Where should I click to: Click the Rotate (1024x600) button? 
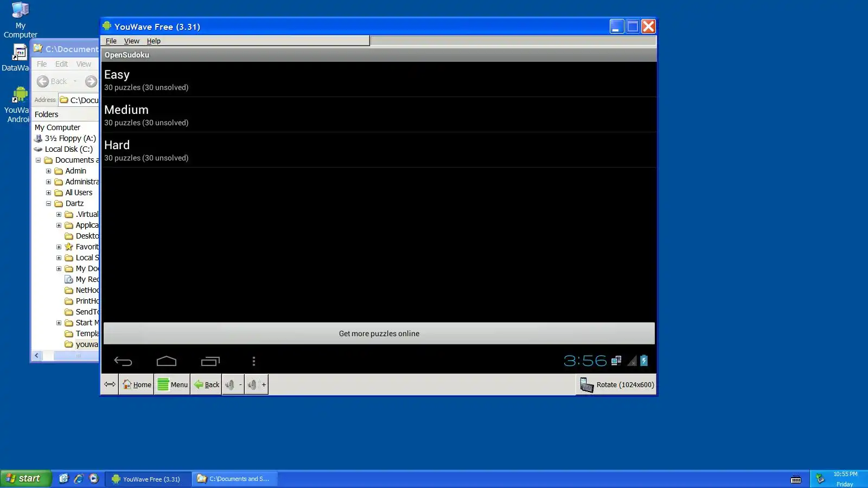coord(616,384)
